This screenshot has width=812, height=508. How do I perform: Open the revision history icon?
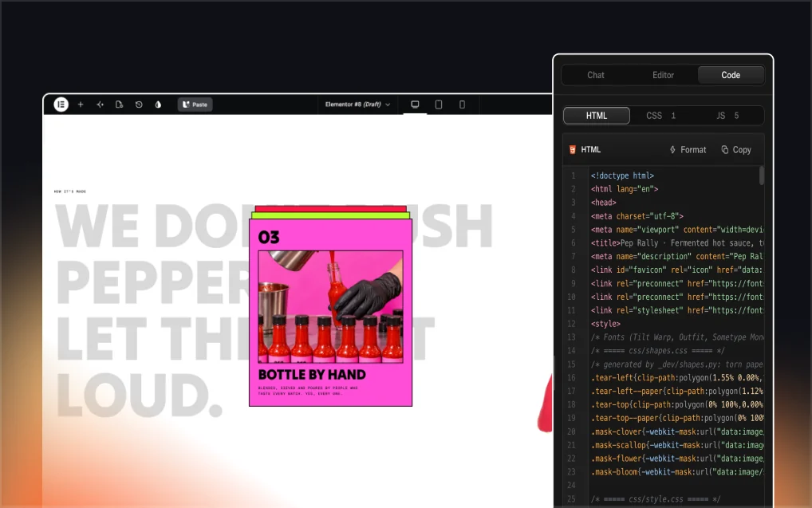click(x=139, y=104)
